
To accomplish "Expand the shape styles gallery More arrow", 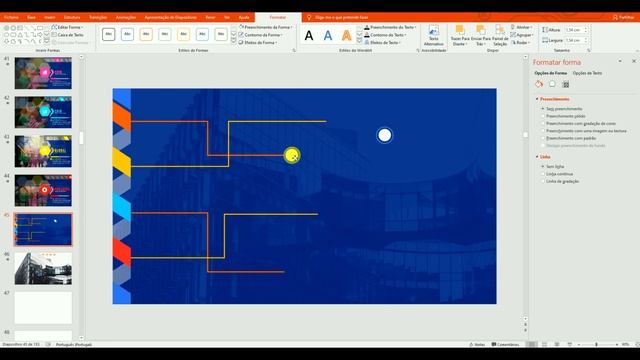I will [234, 41].
